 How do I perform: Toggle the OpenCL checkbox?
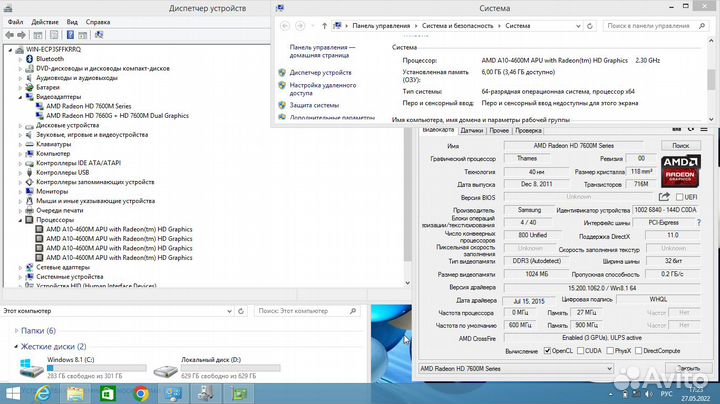pos(547,351)
